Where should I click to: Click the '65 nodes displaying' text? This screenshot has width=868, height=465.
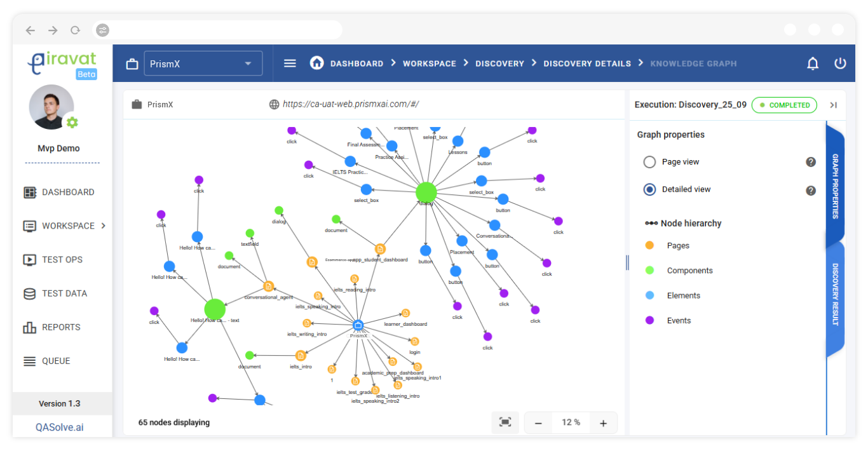click(174, 422)
